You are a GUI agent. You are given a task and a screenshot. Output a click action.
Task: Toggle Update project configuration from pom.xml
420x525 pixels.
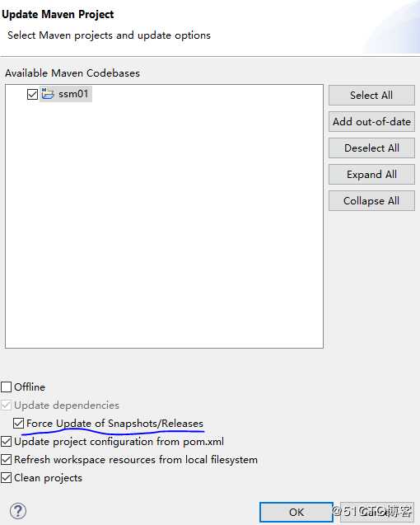pyautogui.click(x=7, y=442)
